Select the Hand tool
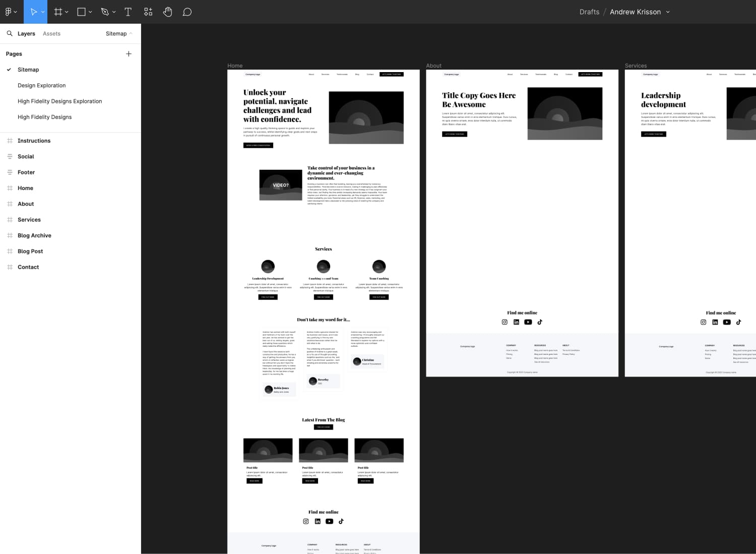 tap(167, 11)
